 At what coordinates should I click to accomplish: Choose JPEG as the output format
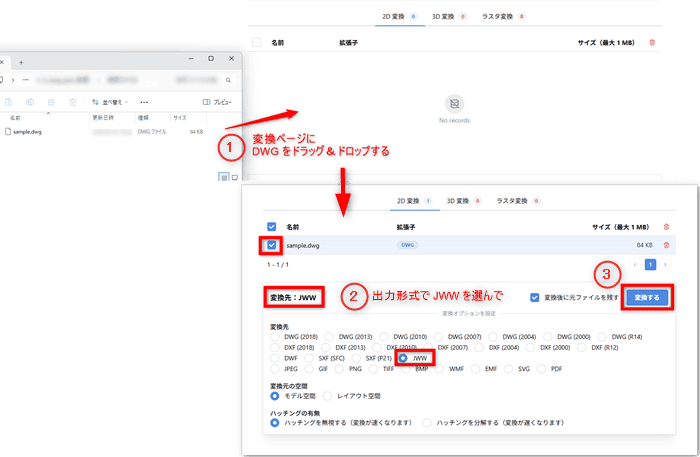pyautogui.click(x=275, y=369)
